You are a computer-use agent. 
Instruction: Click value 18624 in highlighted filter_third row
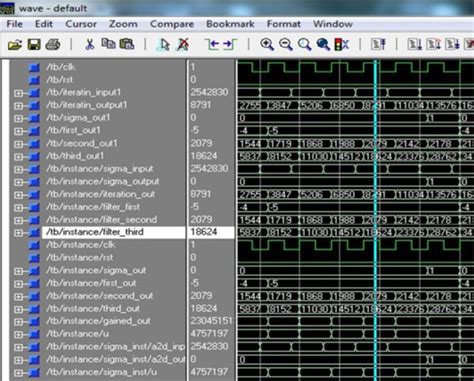[204, 232]
